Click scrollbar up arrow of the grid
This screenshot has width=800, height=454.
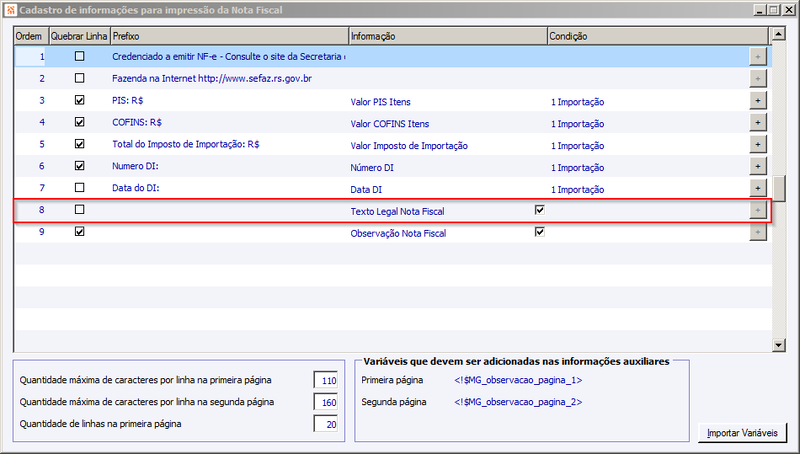point(779,34)
